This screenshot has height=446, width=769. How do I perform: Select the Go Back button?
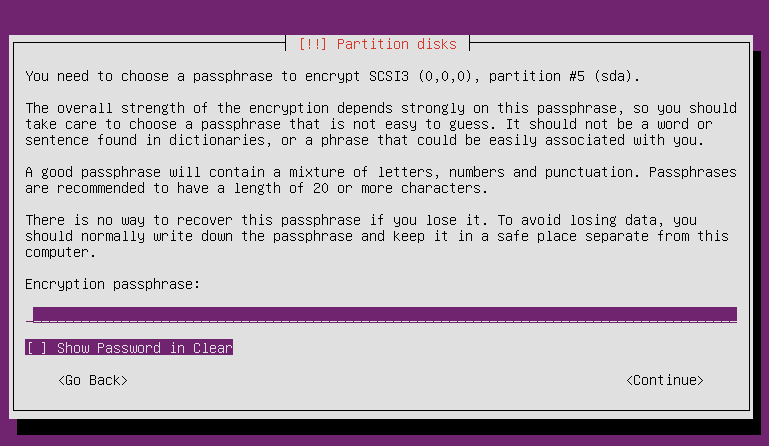click(93, 380)
